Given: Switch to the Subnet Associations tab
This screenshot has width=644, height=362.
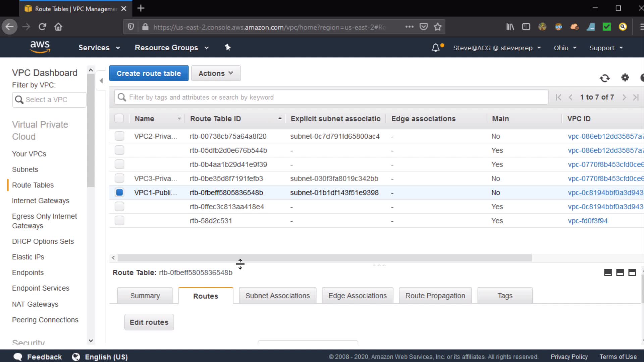Looking at the screenshot, I should pyautogui.click(x=277, y=296).
